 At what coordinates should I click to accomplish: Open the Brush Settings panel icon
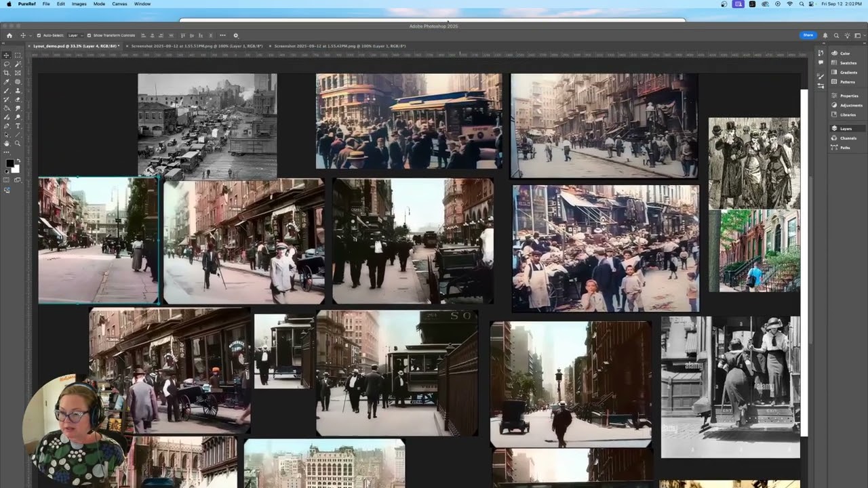pos(821,77)
